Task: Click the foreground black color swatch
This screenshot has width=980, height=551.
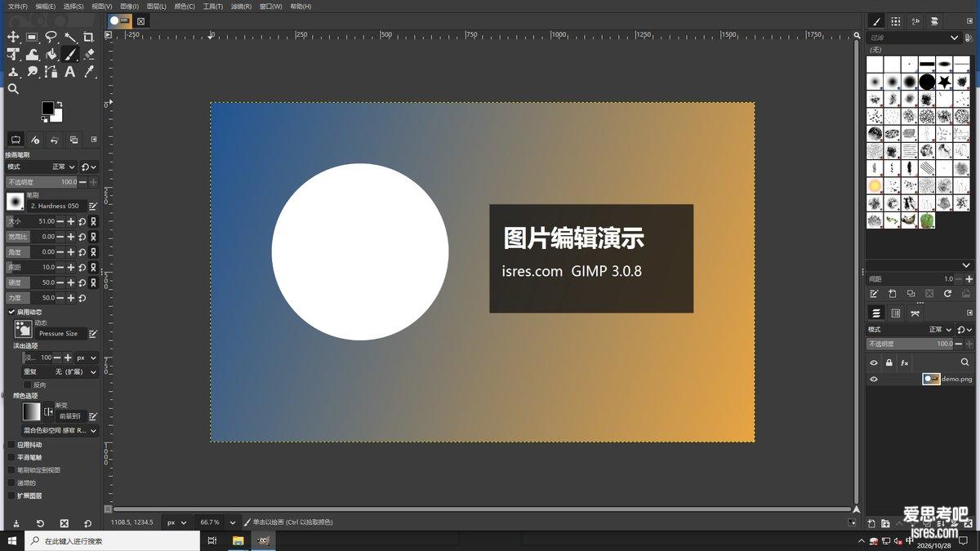Action: [x=47, y=108]
